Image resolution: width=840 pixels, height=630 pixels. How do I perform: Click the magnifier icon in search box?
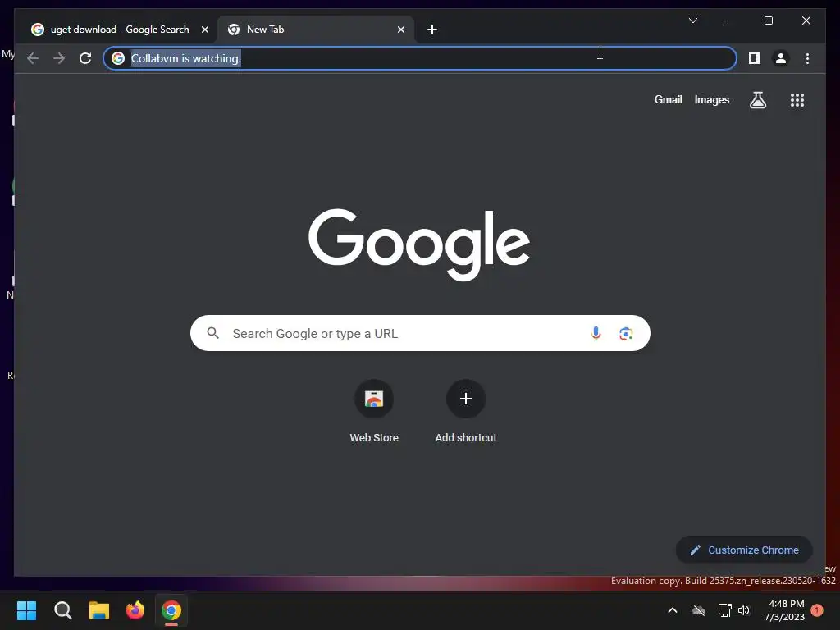(x=212, y=333)
